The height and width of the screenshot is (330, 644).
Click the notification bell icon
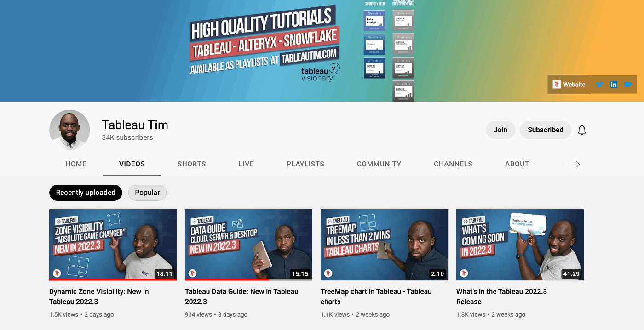(x=582, y=130)
